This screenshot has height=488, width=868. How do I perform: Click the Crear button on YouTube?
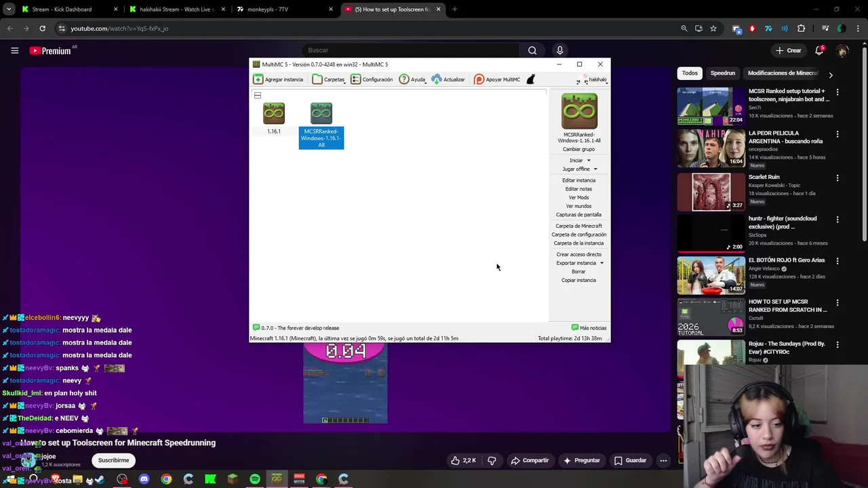789,50
